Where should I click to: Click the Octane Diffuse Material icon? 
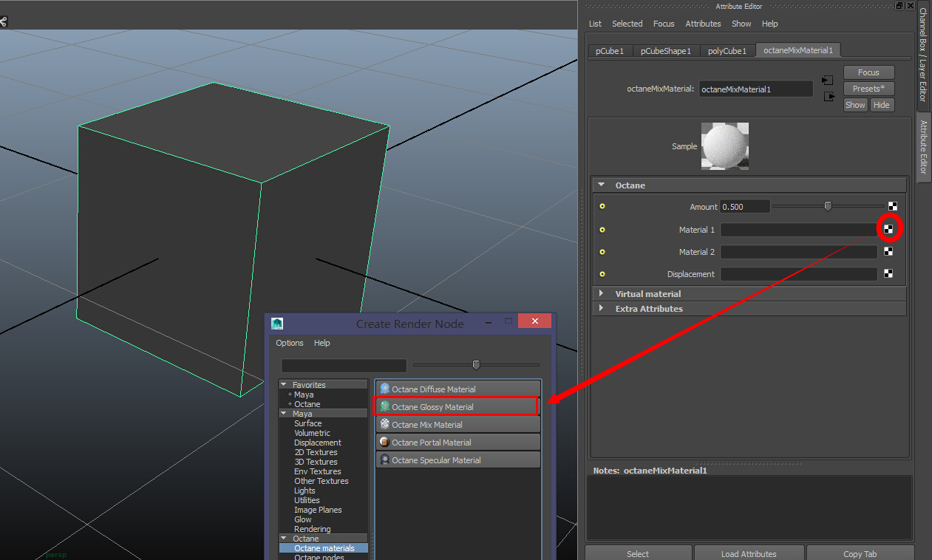[384, 389]
